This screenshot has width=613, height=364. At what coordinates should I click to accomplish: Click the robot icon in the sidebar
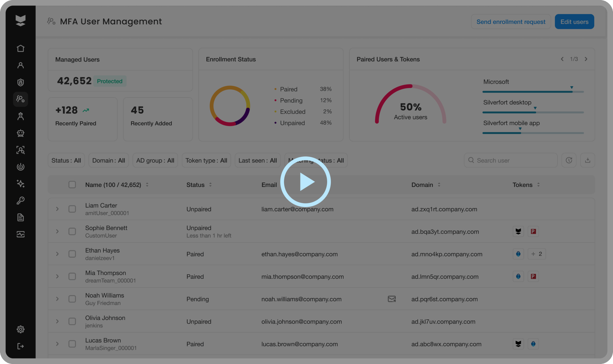[x=21, y=133]
